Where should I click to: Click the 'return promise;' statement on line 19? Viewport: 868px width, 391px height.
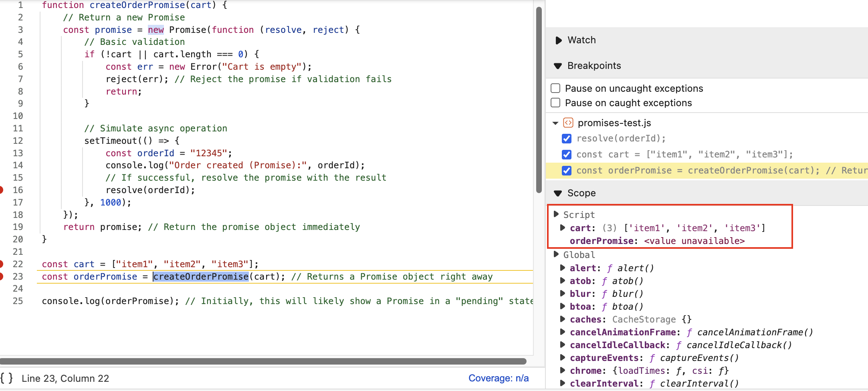(103, 227)
